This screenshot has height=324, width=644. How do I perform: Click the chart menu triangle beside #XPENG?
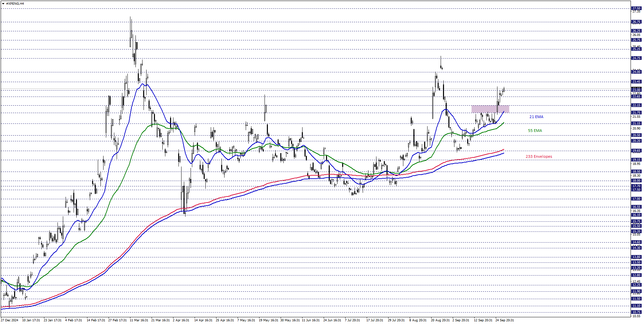(3, 4)
